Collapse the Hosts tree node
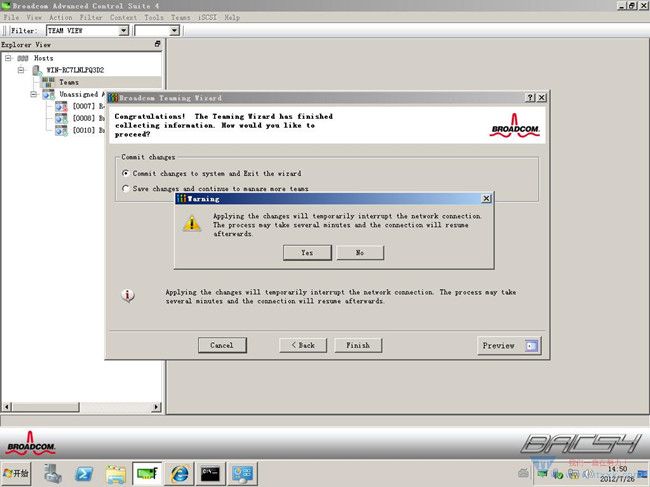This screenshot has height=487, width=650. [8, 58]
